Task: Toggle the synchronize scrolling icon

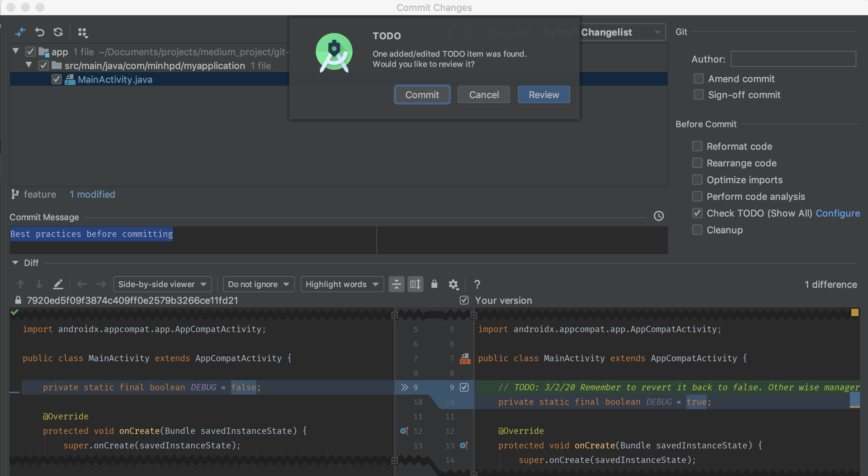Action: pos(415,284)
